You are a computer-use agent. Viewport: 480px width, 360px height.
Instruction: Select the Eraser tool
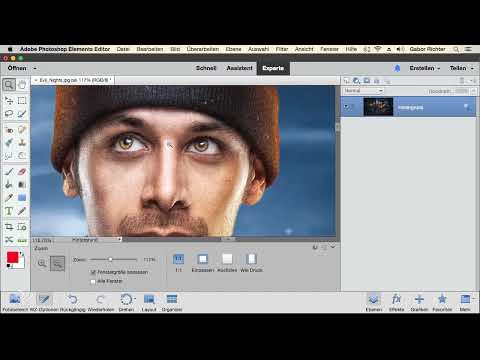(22, 172)
